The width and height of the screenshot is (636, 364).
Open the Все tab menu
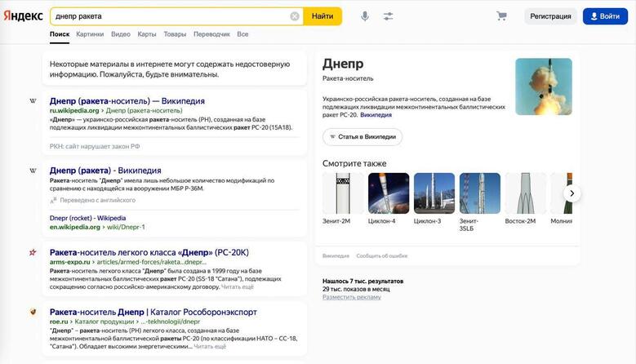pyautogui.click(x=242, y=34)
